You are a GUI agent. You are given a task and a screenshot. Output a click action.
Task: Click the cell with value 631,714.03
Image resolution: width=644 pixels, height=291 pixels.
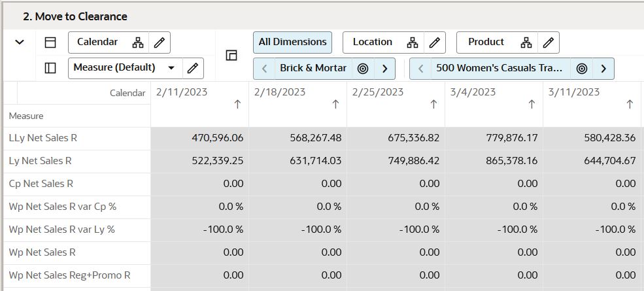pos(297,161)
